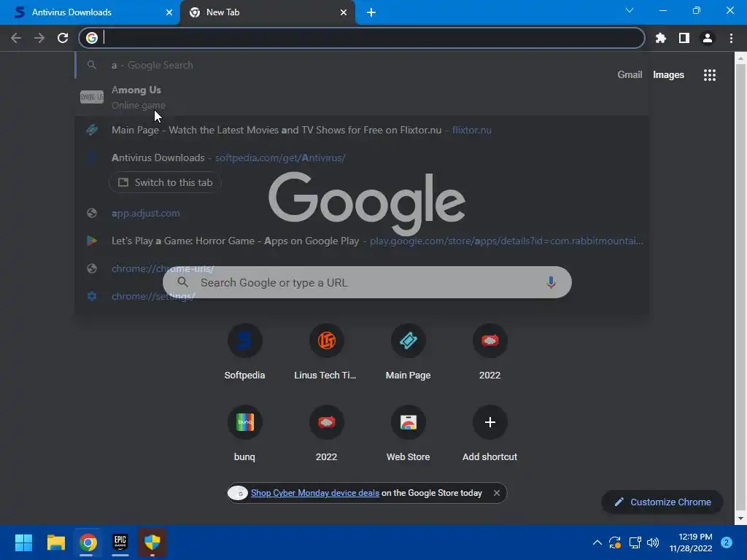
Task: Open the Gmail link
Action: [x=630, y=75]
